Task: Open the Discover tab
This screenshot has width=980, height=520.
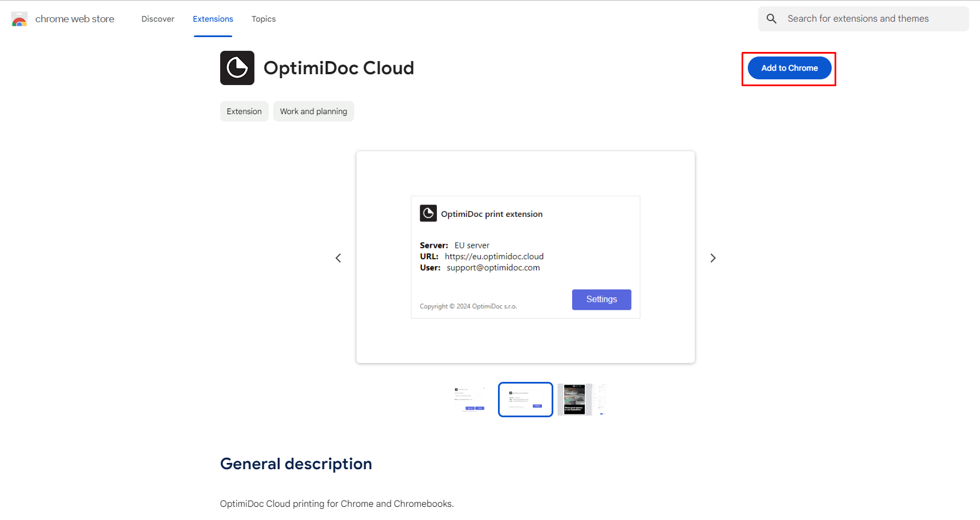Action: pos(158,19)
